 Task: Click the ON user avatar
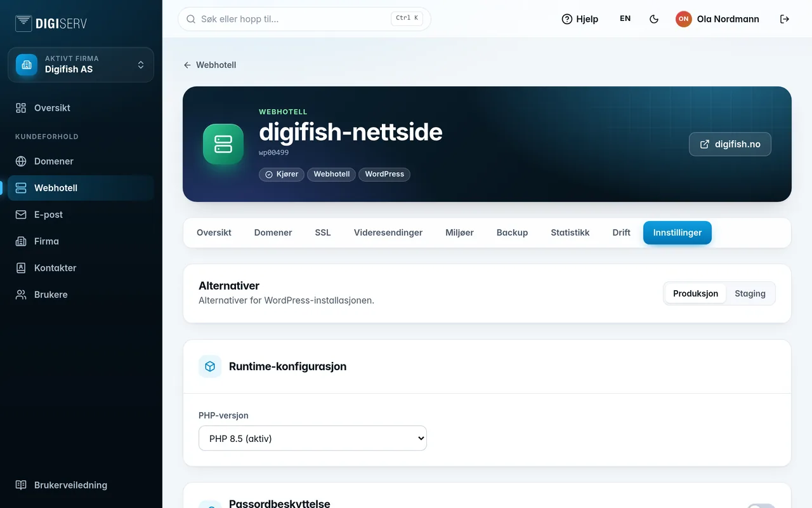click(x=683, y=19)
